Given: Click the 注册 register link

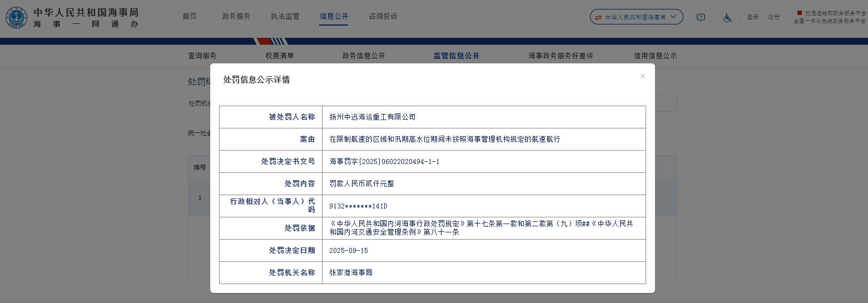Looking at the screenshot, I should [x=774, y=17].
